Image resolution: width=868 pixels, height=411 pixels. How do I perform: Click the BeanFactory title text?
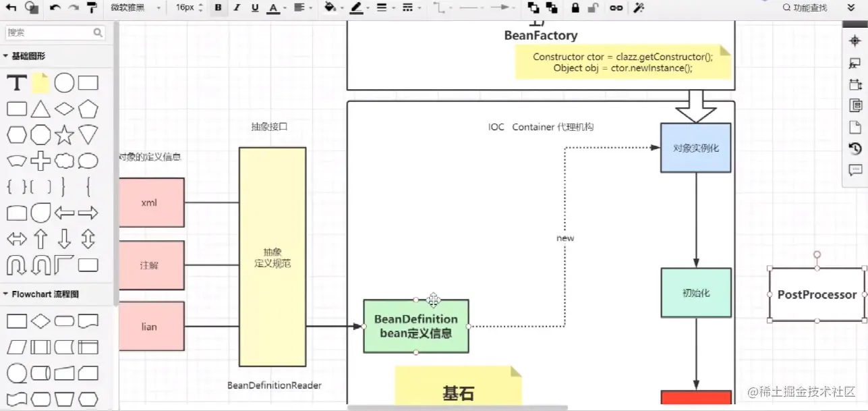tap(541, 36)
